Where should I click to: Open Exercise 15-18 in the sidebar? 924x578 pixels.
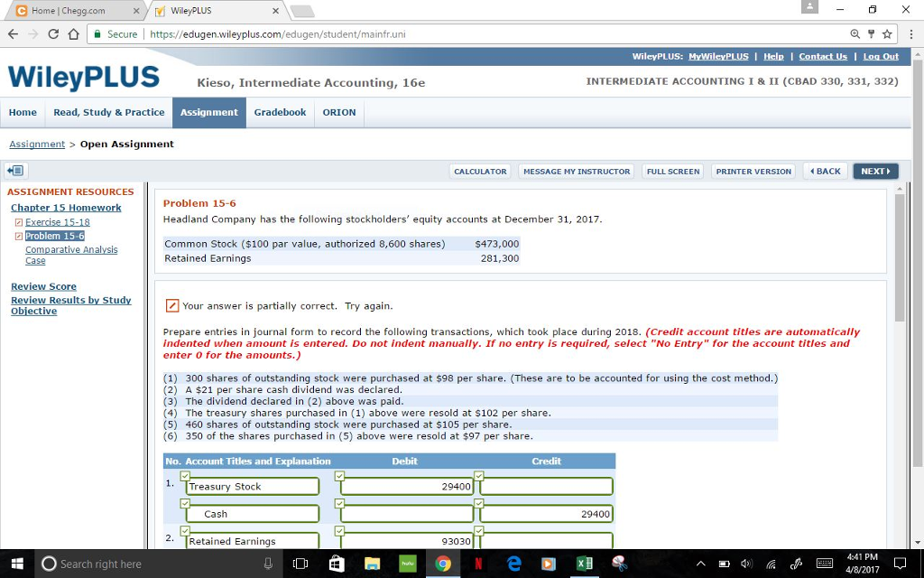[58, 222]
